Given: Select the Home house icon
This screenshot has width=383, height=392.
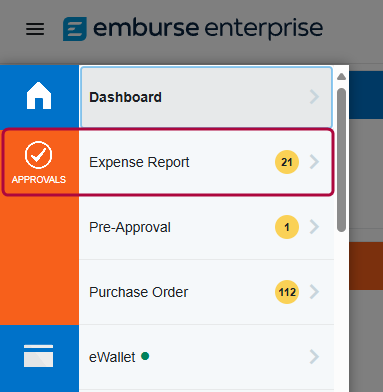Looking at the screenshot, I should [x=39, y=96].
